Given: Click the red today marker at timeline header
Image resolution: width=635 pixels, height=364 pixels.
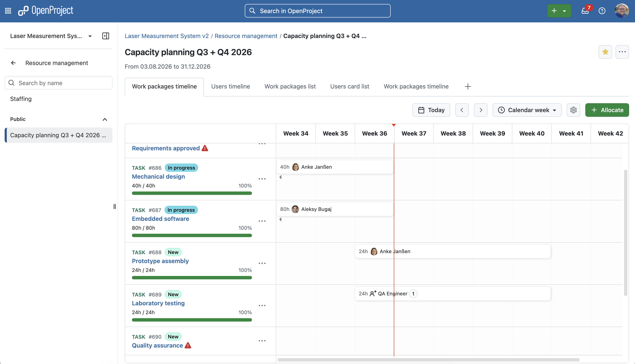Looking at the screenshot, I should coord(394,125).
